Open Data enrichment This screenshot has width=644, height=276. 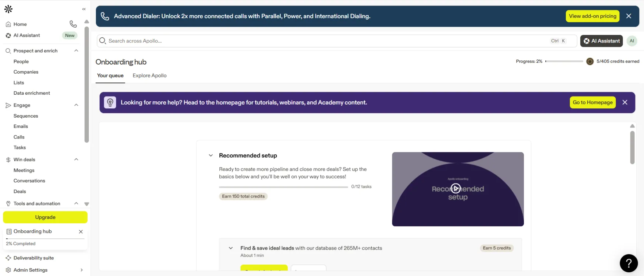[32, 93]
